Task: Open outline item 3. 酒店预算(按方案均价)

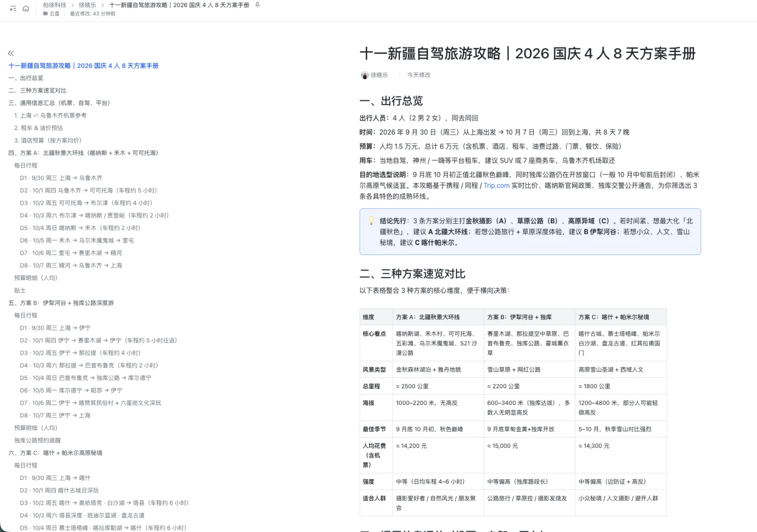Action: [x=48, y=140]
